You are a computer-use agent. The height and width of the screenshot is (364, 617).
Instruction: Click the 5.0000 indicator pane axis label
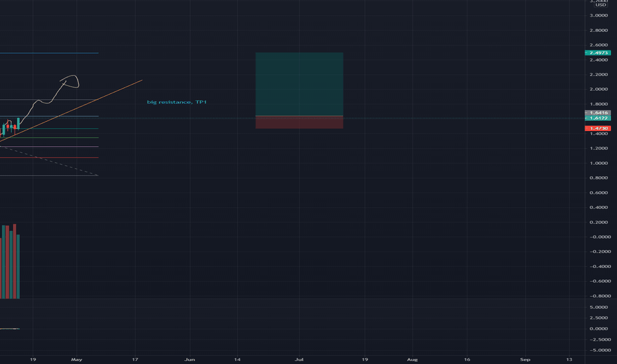[x=598, y=307]
